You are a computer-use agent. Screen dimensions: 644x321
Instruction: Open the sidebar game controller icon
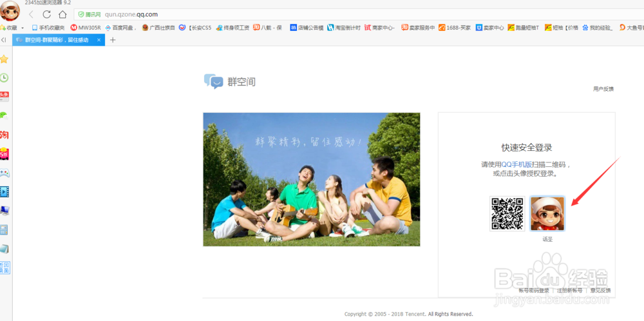(4, 173)
